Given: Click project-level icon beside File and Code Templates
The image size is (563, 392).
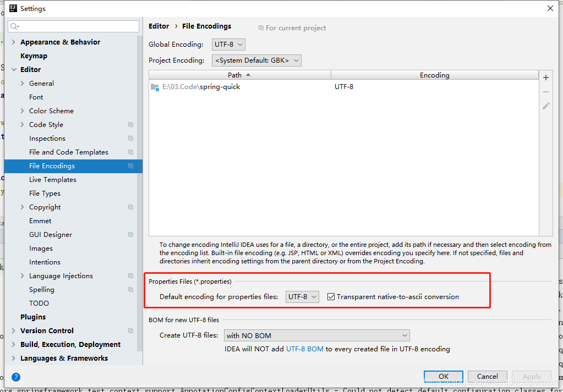Looking at the screenshot, I should click(130, 152).
